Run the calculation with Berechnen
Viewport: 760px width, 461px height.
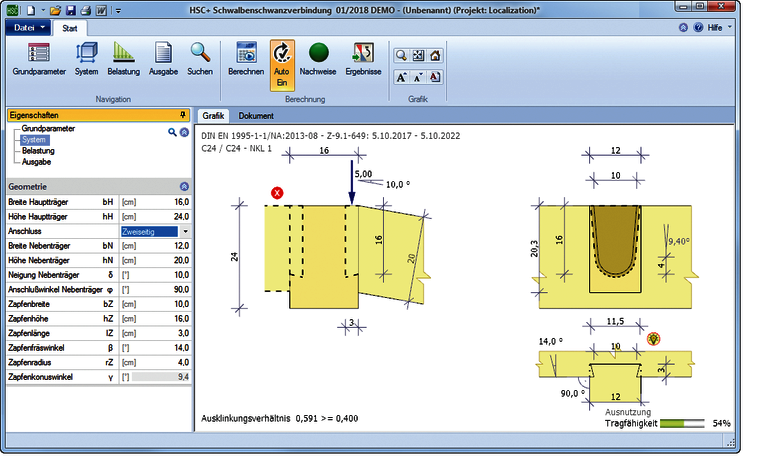246,59
